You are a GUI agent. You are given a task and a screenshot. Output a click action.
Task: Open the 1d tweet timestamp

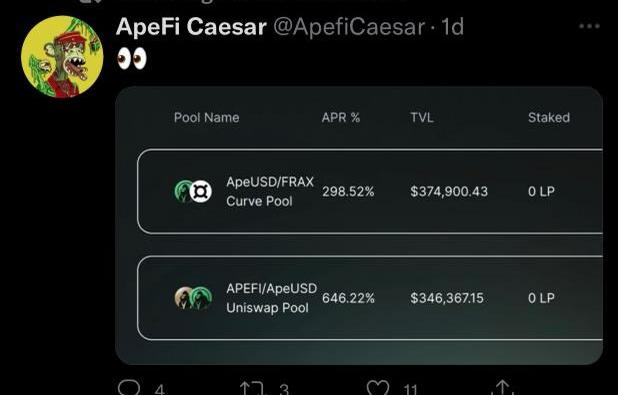point(452,27)
